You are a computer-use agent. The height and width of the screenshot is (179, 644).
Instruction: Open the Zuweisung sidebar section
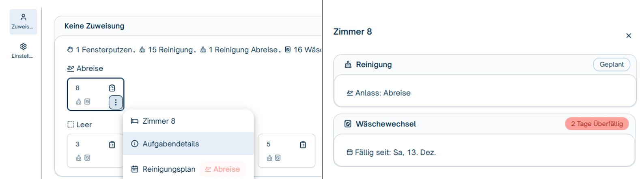point(23,22)
